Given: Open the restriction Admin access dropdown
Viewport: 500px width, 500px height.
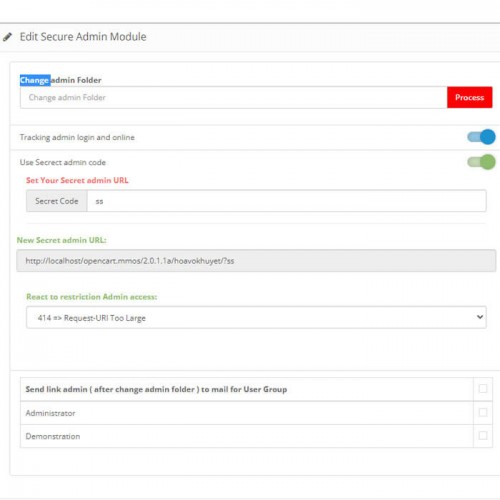Looking at the screenshot, I should [x=256, y=317].
